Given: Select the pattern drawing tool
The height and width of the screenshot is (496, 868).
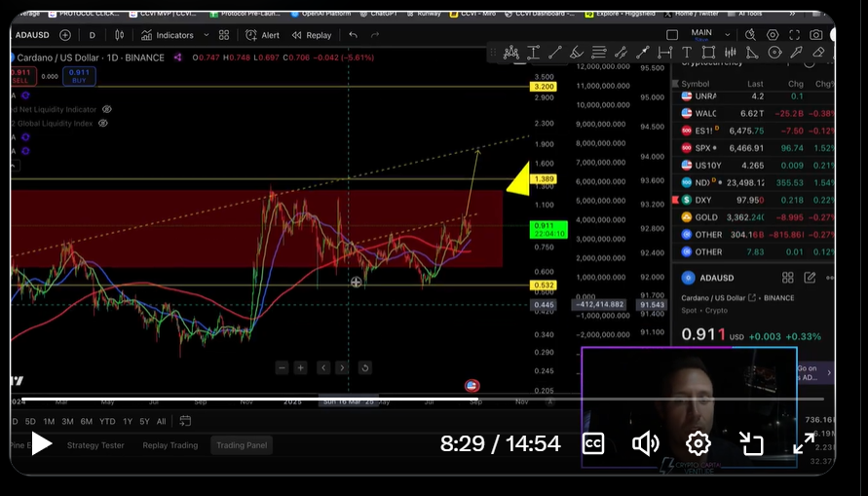Looking at the screenshot, I should tap(510, 53).
